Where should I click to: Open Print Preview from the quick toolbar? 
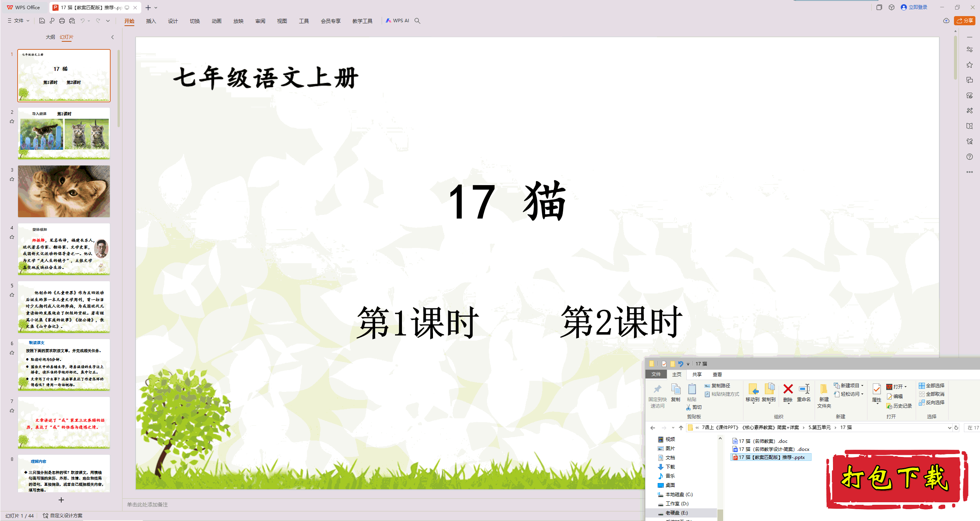pos(72,21)
